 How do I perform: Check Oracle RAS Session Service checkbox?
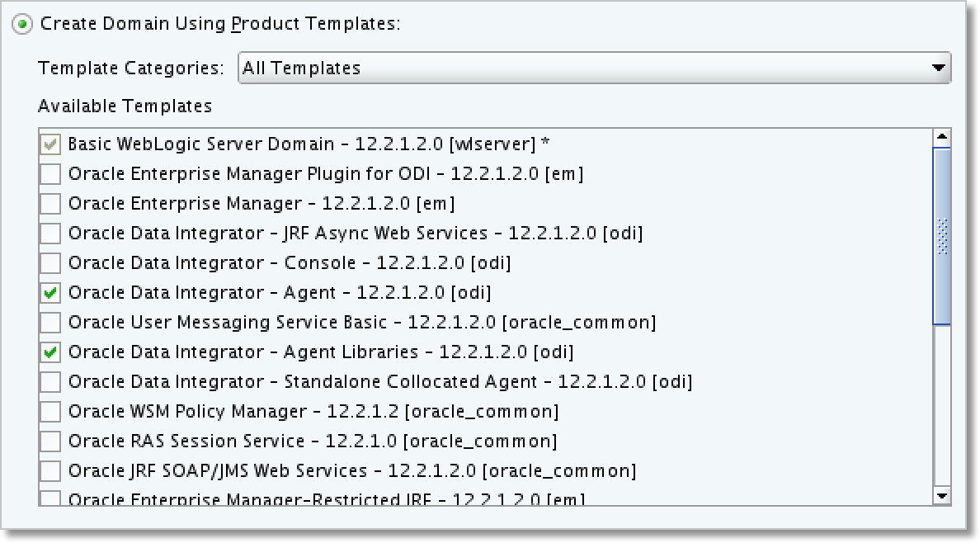point(50,441)
